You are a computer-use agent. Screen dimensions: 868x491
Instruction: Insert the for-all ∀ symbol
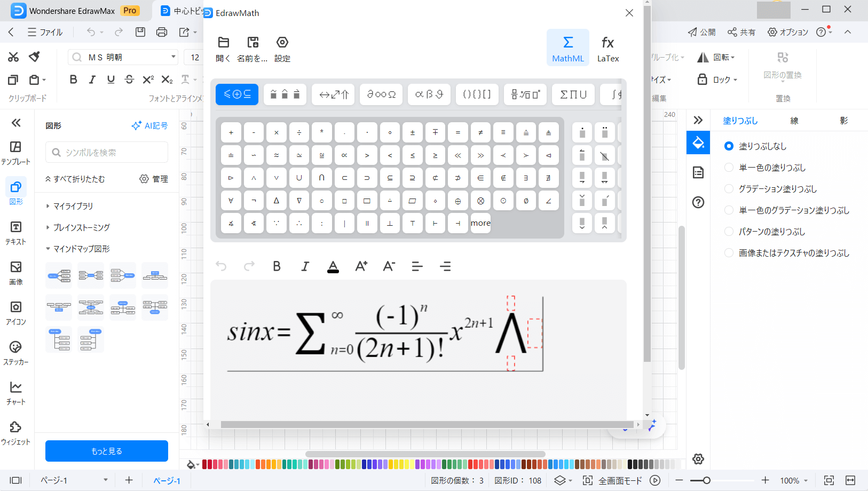[231, 201]
